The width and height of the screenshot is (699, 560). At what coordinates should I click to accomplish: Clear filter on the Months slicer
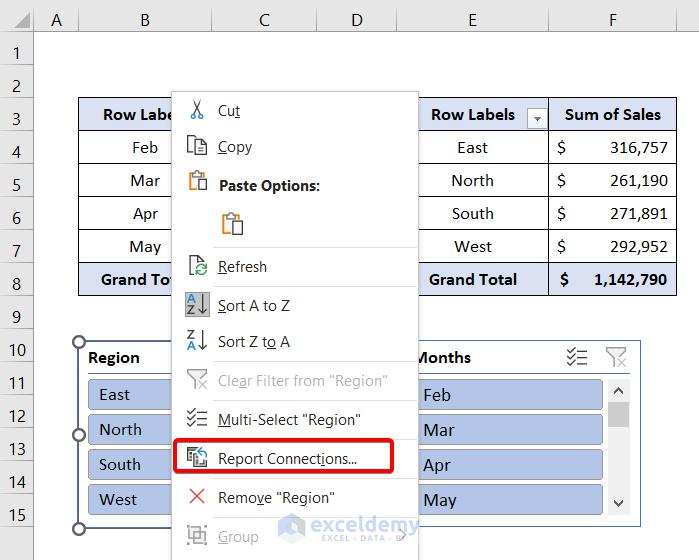[615, 357]
